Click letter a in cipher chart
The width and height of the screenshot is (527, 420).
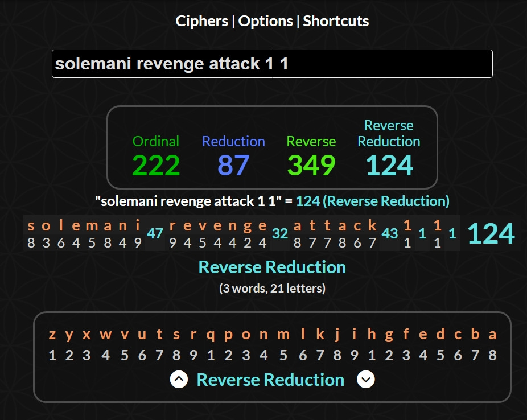492,335
